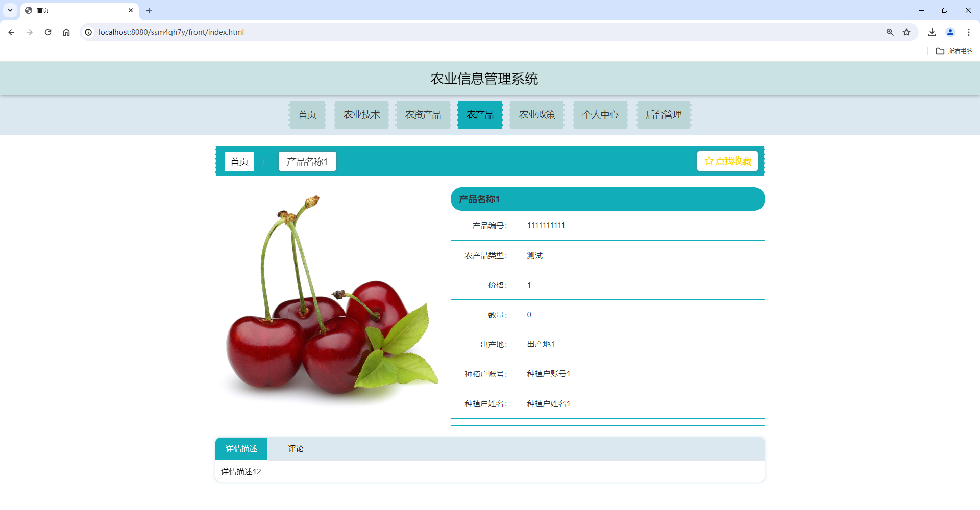Click the star icon on 点我收藏 button
980x510 pixels.
tap(708, 161)
